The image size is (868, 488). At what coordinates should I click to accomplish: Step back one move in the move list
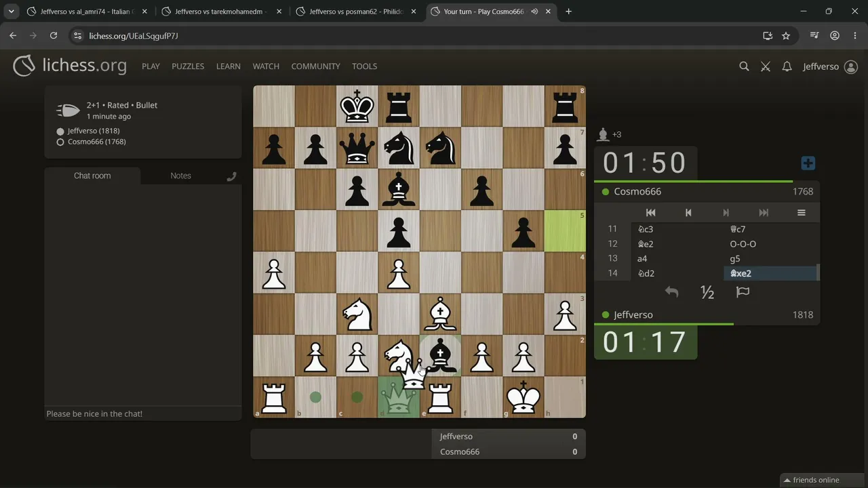tap(688, 213)
